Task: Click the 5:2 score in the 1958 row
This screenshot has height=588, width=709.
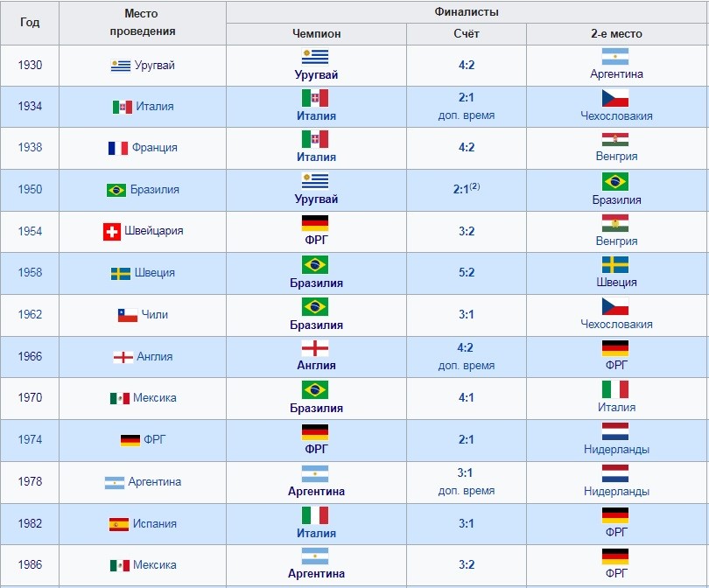Action: click(x=467, y=272)
